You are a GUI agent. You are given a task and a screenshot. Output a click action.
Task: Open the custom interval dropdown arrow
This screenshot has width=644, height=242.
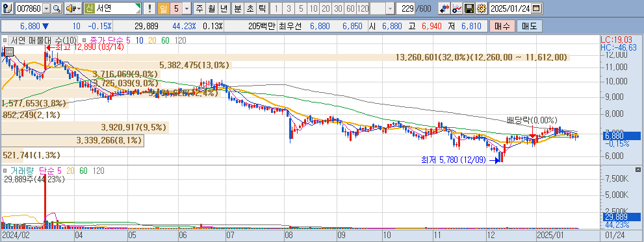point(390,8)
